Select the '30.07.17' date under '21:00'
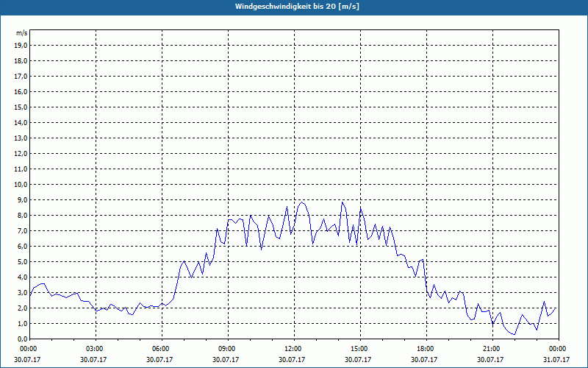This screenshot has height=368, width=588. 490,359
